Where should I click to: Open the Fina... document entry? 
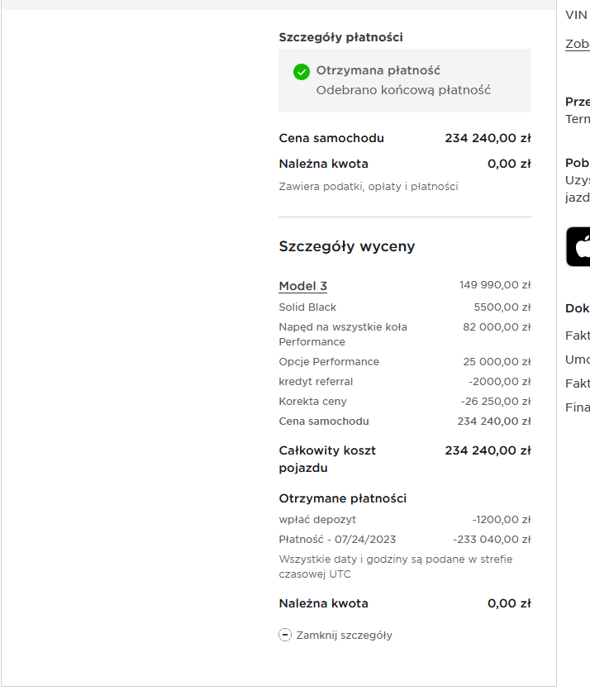(577, 407)
